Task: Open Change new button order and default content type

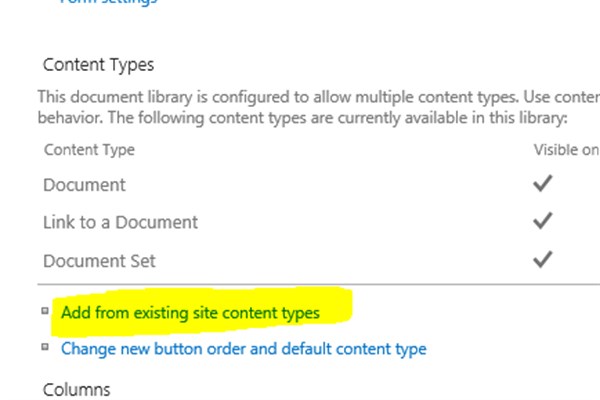Action: coord(243,349)
